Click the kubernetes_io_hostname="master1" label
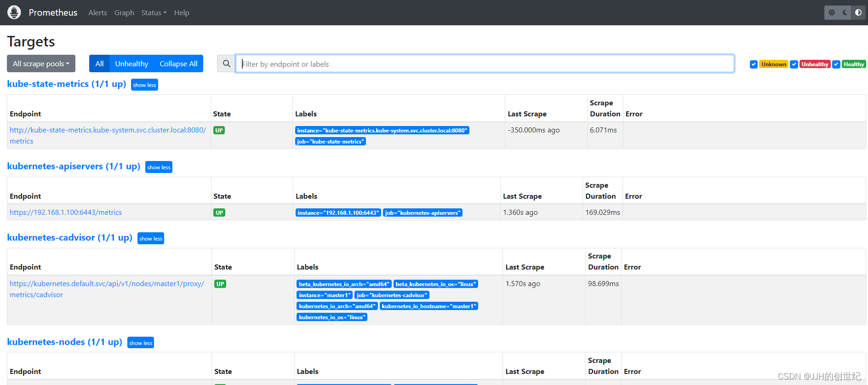This screenshot has height=385, width=868. pyautogui.click(x=429, y=306)
